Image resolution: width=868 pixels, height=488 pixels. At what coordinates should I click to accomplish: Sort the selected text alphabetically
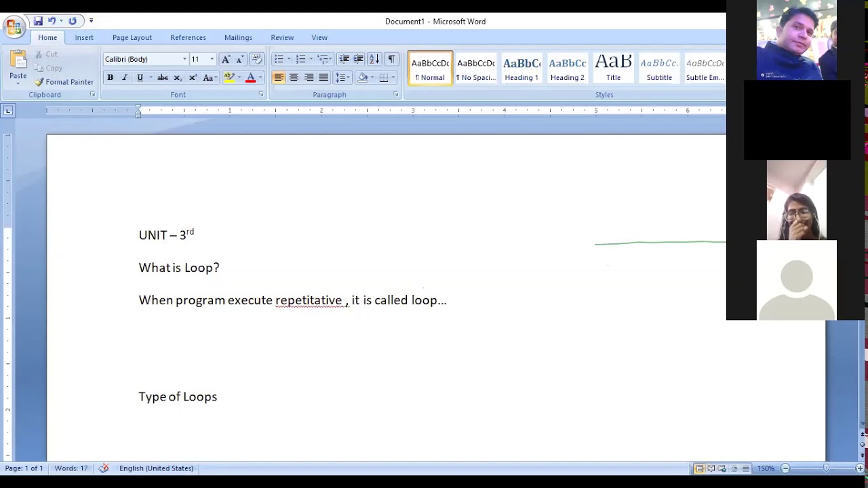374,59
